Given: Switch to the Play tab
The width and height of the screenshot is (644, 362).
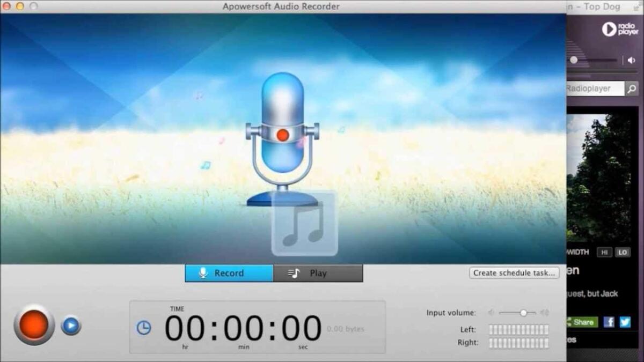Looking at the screenshot, I should pyautogui.click(x=318, y=273).
